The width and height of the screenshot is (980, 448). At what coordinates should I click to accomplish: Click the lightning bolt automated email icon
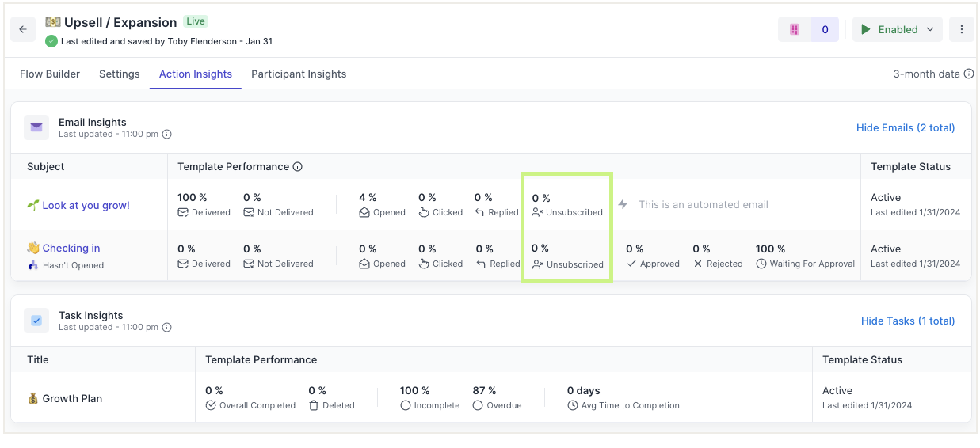[x=623, y=204]
